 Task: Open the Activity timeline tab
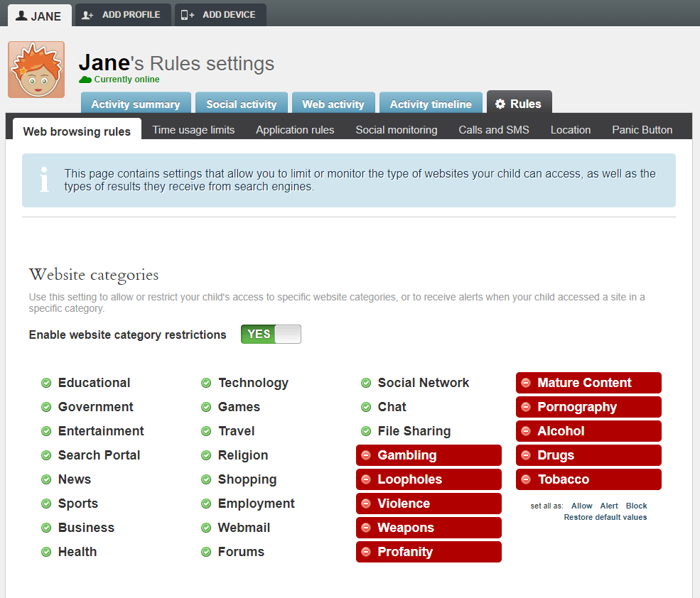point(431,103)
